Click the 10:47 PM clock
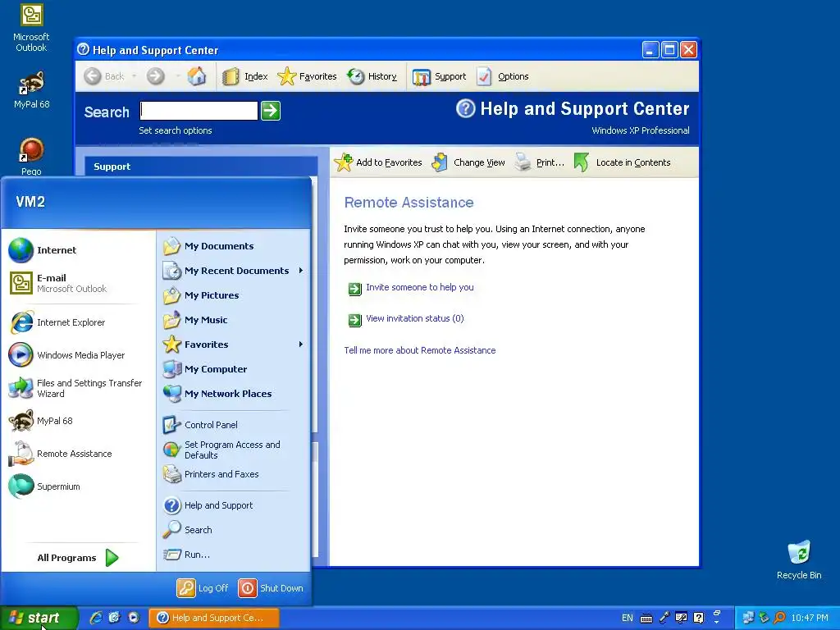Image resolution: width=840 pixels, height=630 pixels. click(x=810, y=619)
